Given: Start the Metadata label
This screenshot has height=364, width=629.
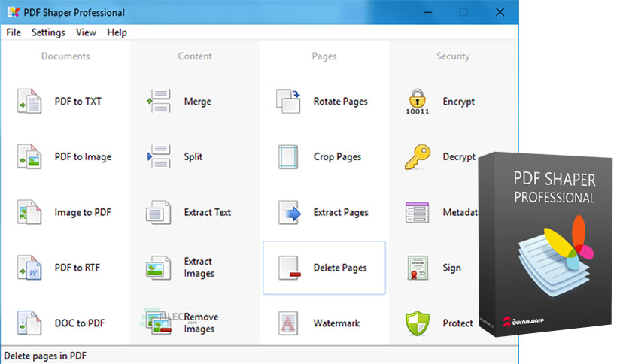Looking at the screenshot, I should (x=460, y=212).
